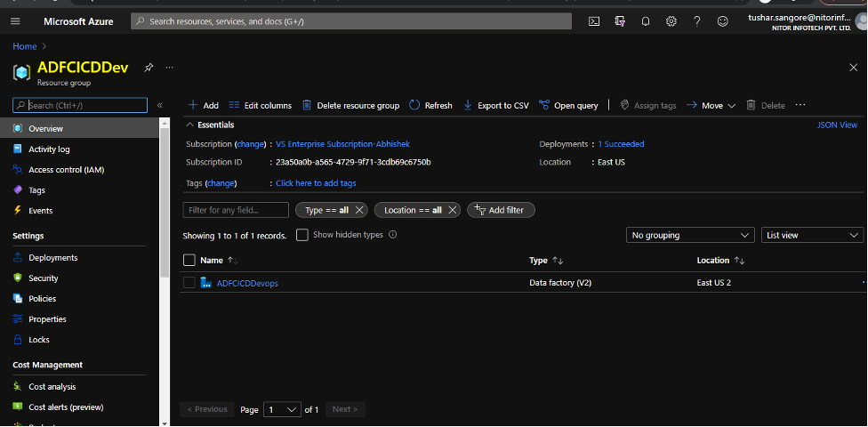Viewport: 868px width, 427px height.
Task: Open 1 Succeeded deployments link
Action: tap(621, 144)
